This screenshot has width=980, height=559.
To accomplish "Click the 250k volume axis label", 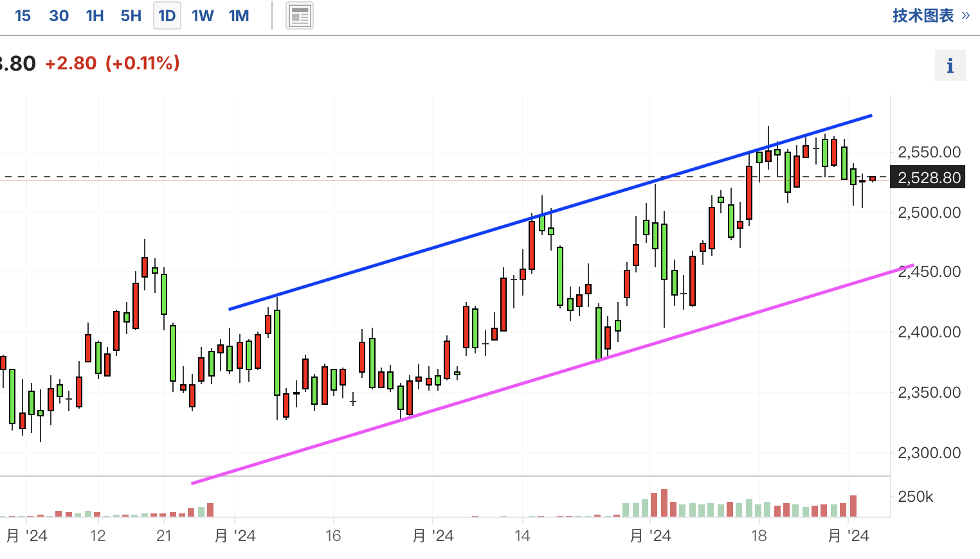I will click(x=916, y=497).
